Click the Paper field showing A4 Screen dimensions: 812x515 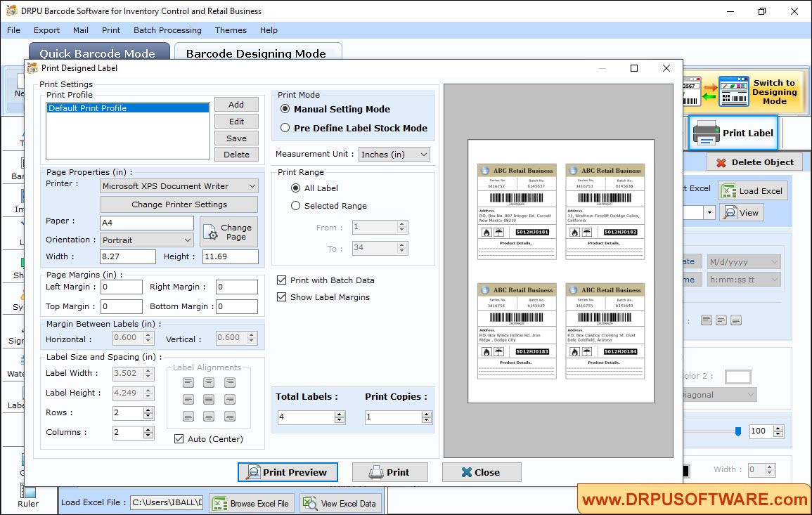point(146,223)
